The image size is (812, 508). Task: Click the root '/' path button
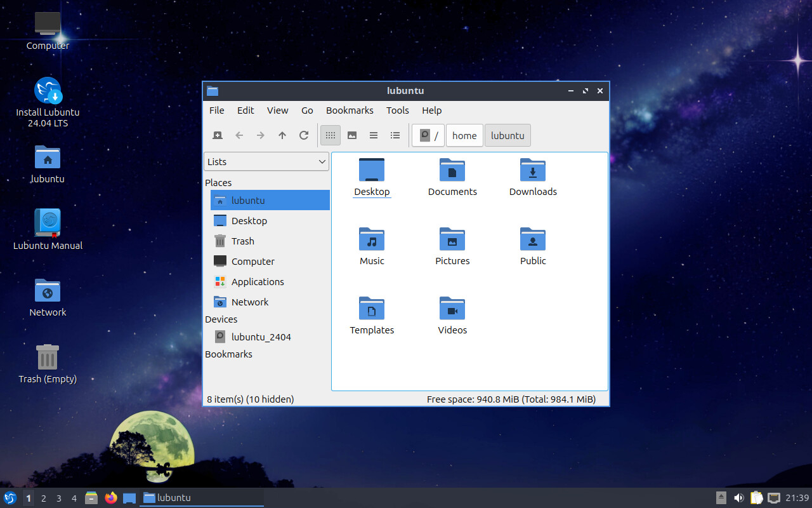coord(428,135)
